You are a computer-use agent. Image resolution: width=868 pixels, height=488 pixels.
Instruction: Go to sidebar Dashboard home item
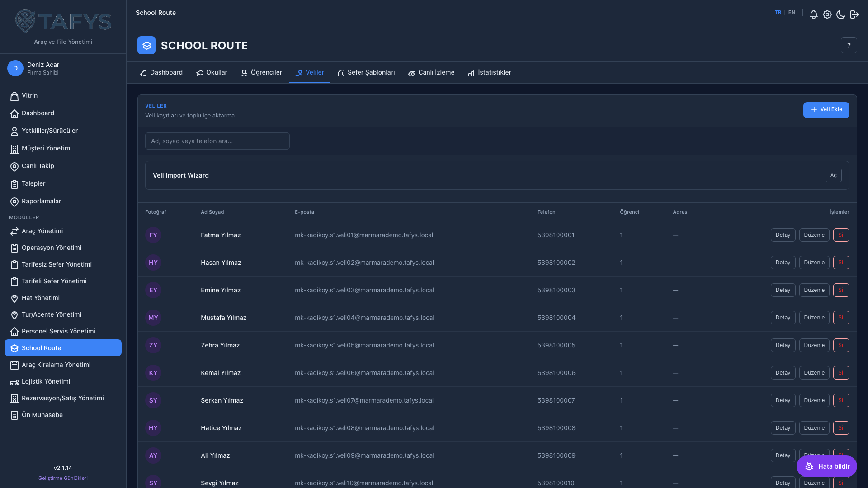63,113
